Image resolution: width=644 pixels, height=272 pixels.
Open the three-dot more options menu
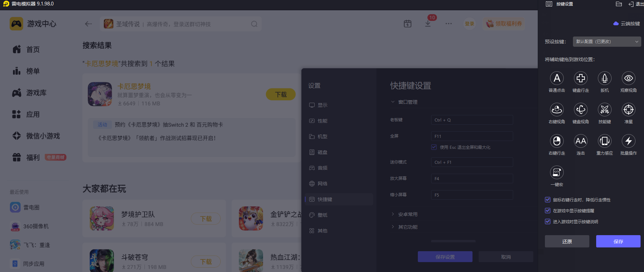tap(449, 24)
